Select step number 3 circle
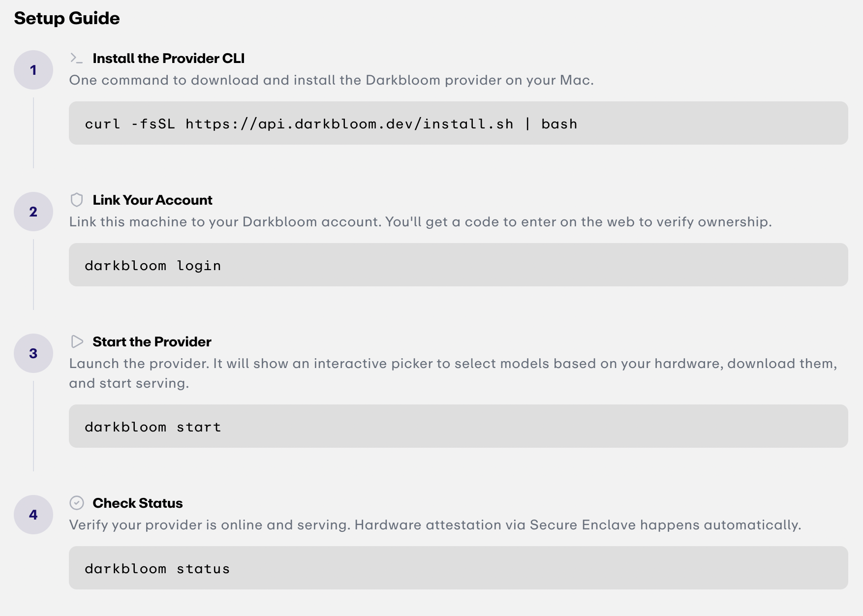The height and width of the screenshot is (616, 863). point(33,353)
